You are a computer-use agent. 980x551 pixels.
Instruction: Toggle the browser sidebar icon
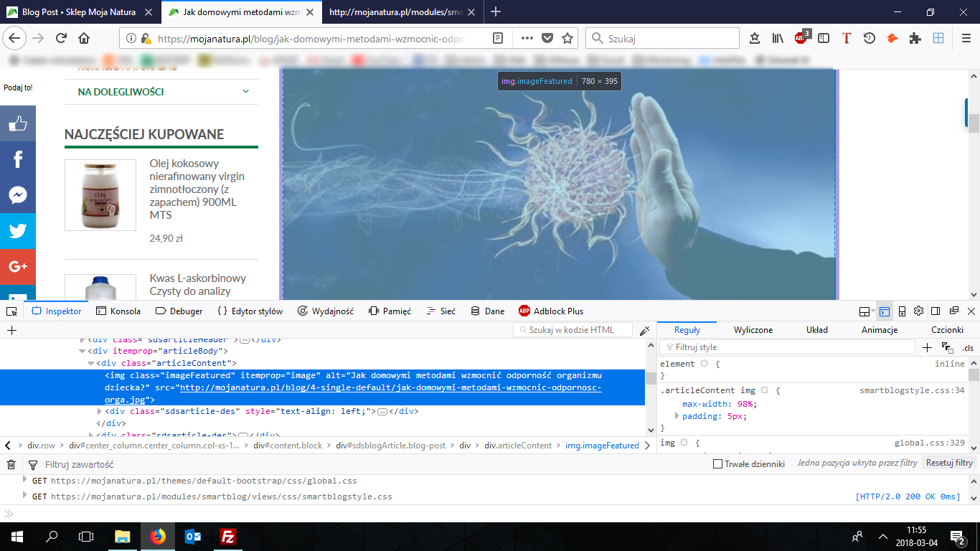click(824, 38)
